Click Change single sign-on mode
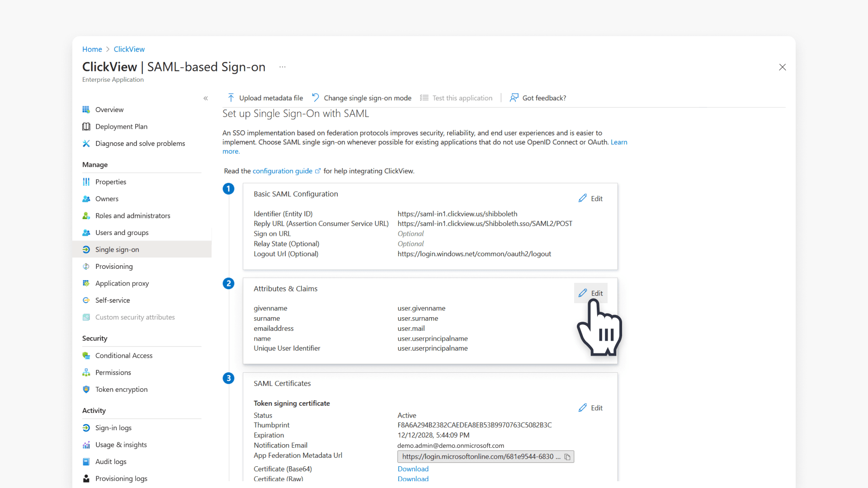The width and height of the screenshot is (868, 488). 367,98
